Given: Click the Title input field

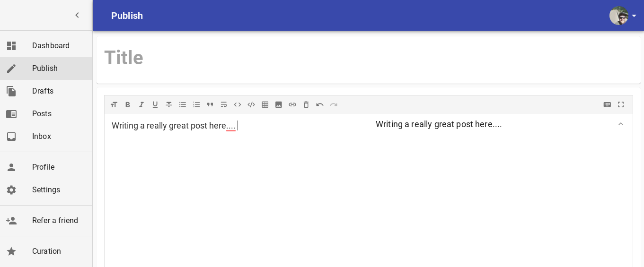Looking at the screenshot, I should pos(368,58).
